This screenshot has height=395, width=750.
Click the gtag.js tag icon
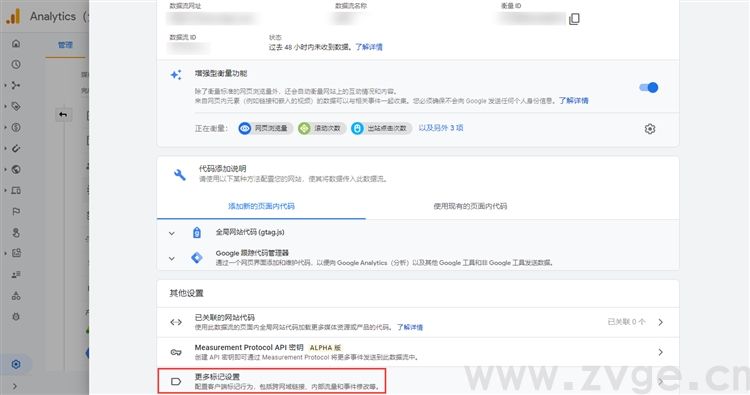tap(197, 232)
